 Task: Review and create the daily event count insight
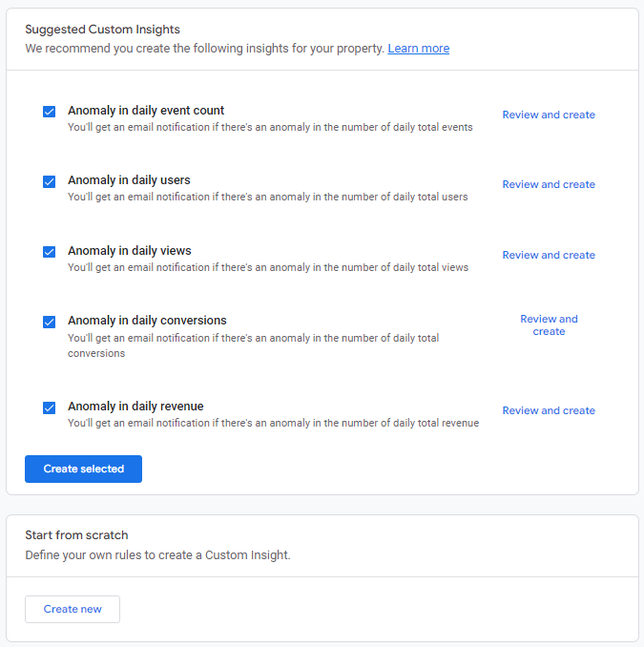click(x=549, y=115)
